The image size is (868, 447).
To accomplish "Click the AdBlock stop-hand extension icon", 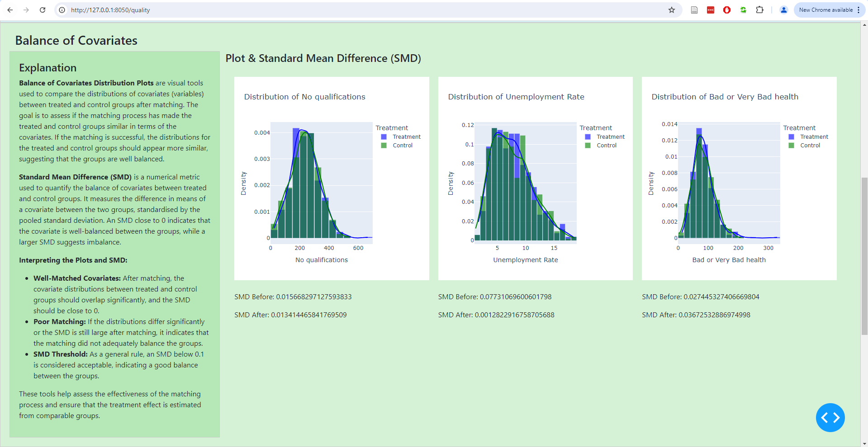I will point(726,9).
